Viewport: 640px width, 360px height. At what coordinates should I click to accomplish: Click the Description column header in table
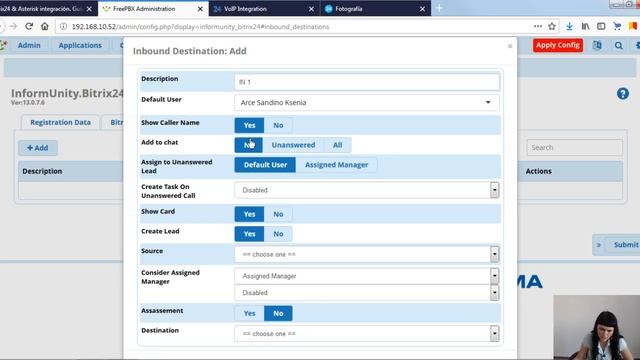coord(42,171)
